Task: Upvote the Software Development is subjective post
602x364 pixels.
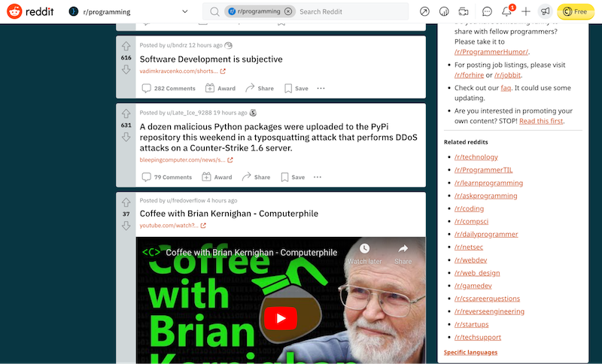Action: (x=126, y=47)
